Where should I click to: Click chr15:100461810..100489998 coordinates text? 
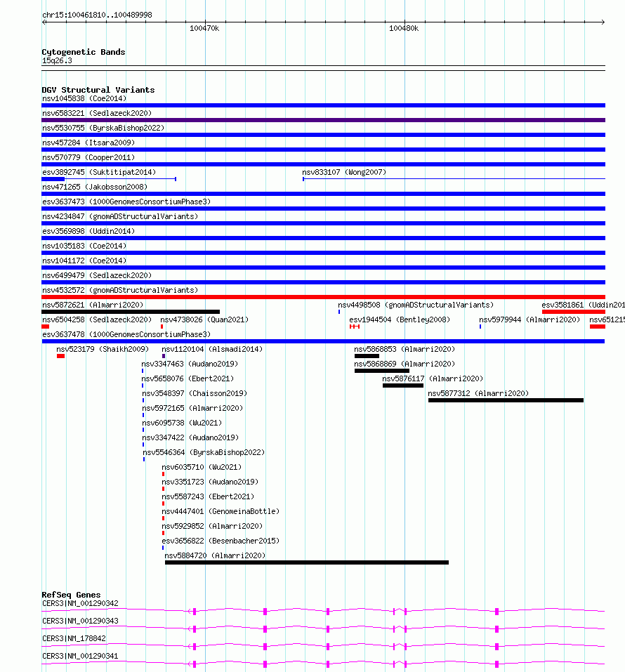click(97, 15)
